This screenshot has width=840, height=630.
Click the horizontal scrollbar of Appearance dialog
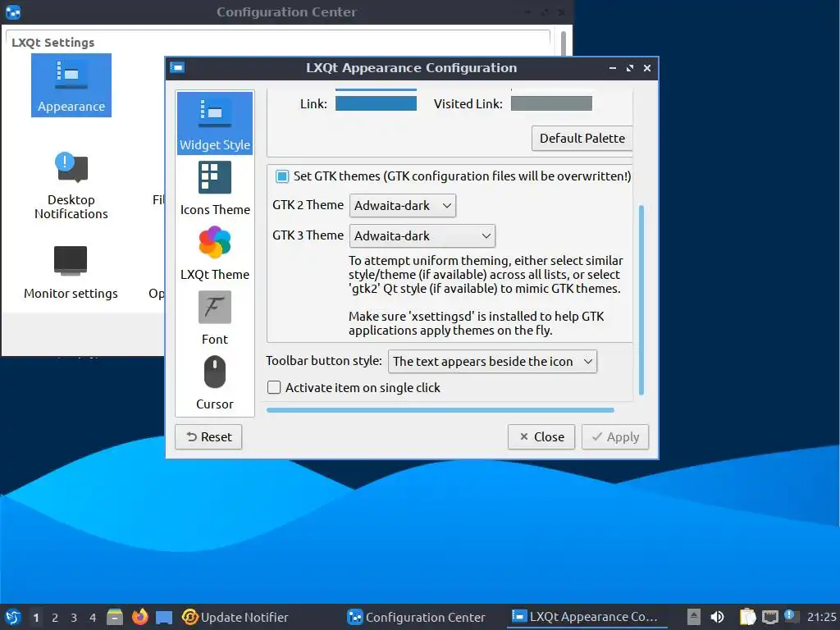pos(441,410)
